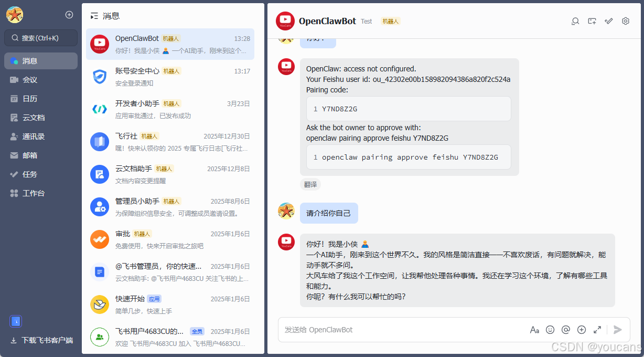Open 消息 in the left navigation
This screenshot has width=644, height=357.
click(41, 61)
